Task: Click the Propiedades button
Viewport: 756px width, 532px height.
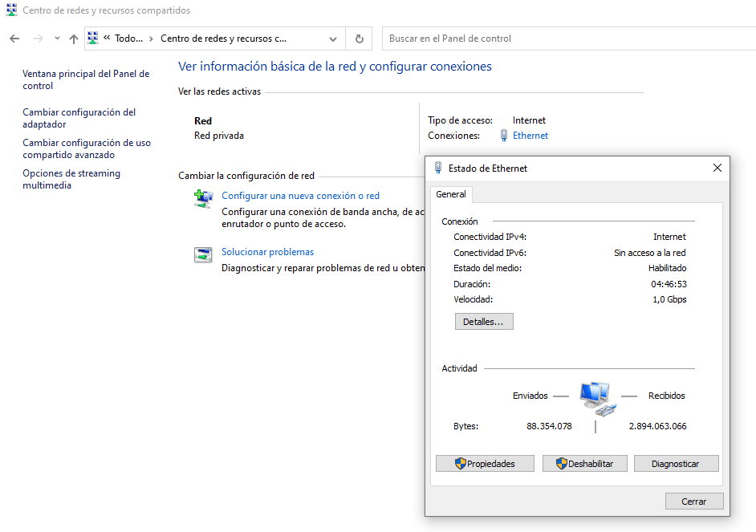Action: [x=486, y=464]
